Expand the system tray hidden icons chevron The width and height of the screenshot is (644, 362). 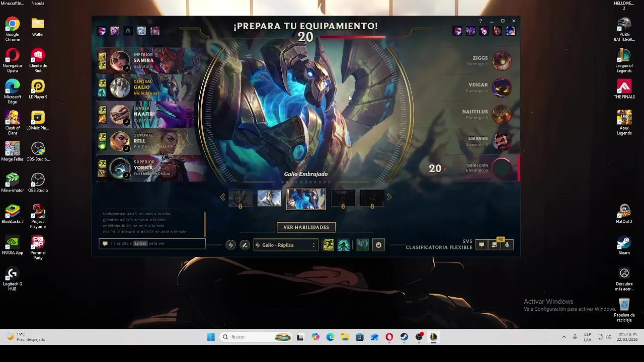564,337
